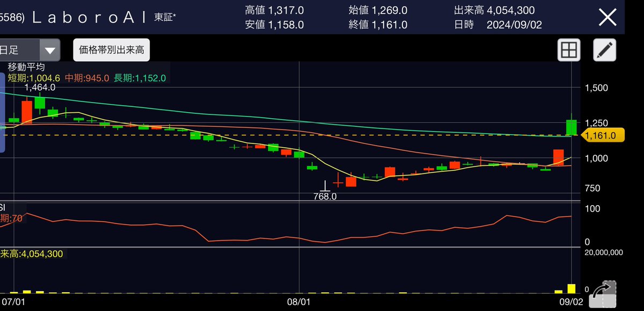Click the 終値 1,161.0 value
The height and width of the screenshot is (311, 644).
pos(378,25)
